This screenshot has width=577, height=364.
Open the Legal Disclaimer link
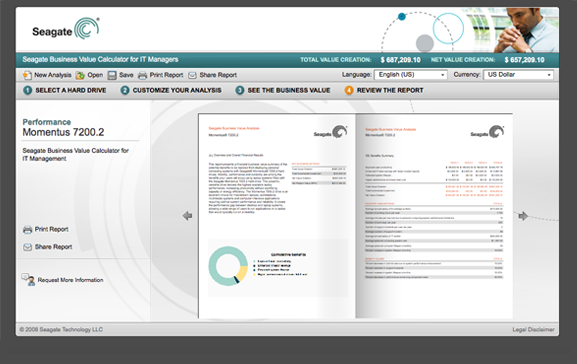pos(533,329)
